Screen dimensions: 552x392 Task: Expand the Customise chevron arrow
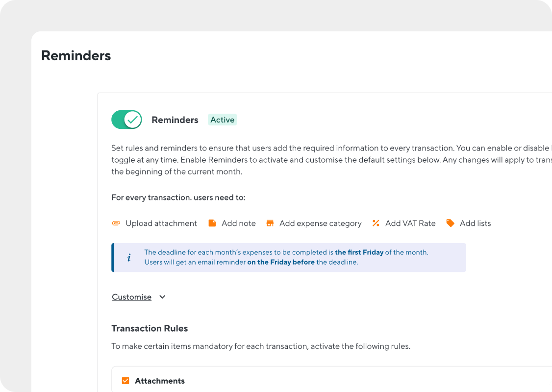[162, 297]
